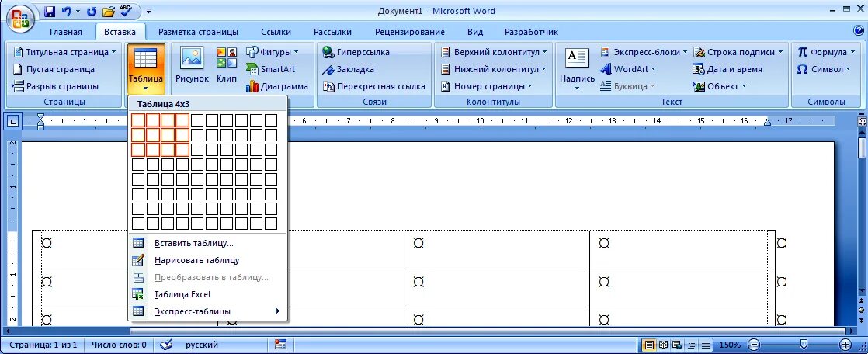
Task: Open the WordArt gallery
Action: (628, 69)
